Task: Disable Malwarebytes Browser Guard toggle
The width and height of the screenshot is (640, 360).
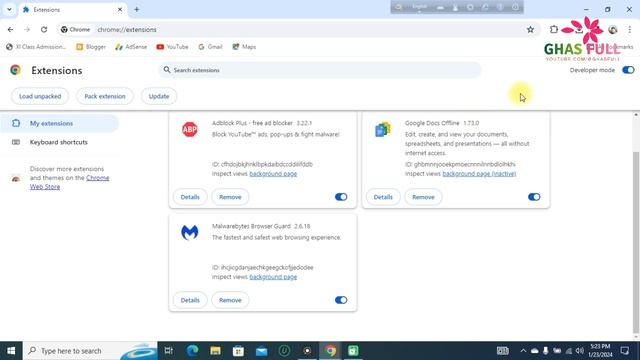Action: (x=341, y=300)
